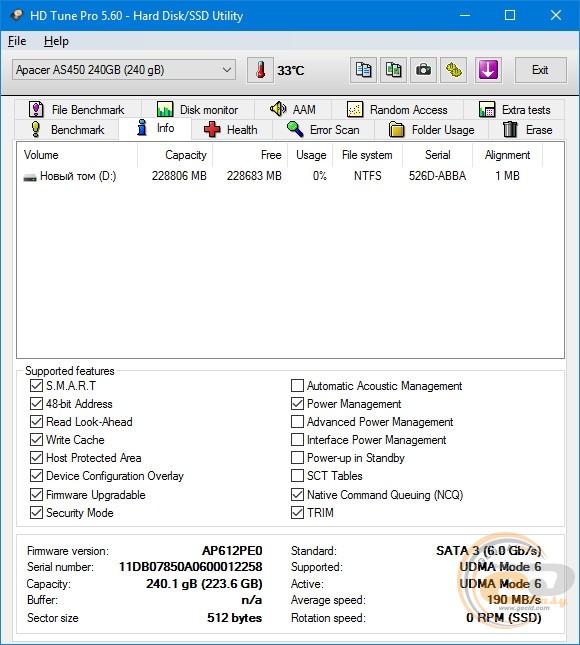Click serial number 11DB07850A0600012258
This screenshot has width=580, height=645.
pyautogui.click(x=190, y=567)
